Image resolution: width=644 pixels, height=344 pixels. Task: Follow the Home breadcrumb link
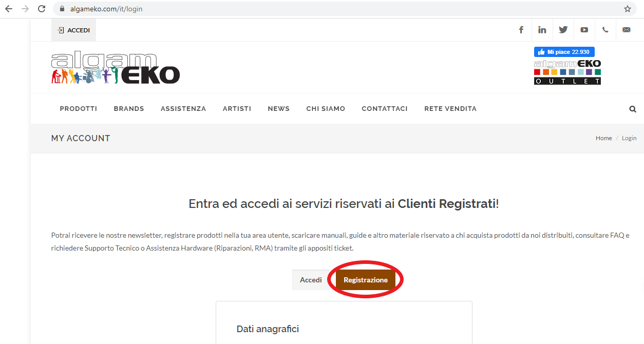[x=604, y=138]
